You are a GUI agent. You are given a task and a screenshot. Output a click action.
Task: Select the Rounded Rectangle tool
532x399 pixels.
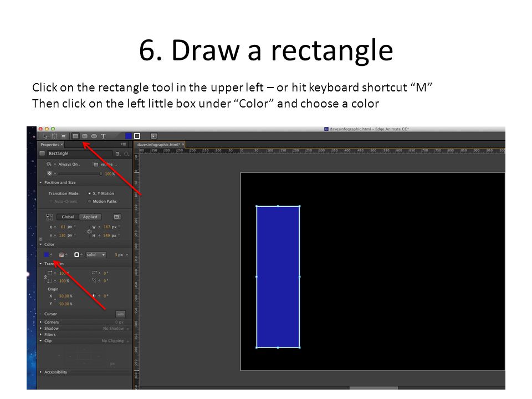pyautogui.click(x=85, y=136)
